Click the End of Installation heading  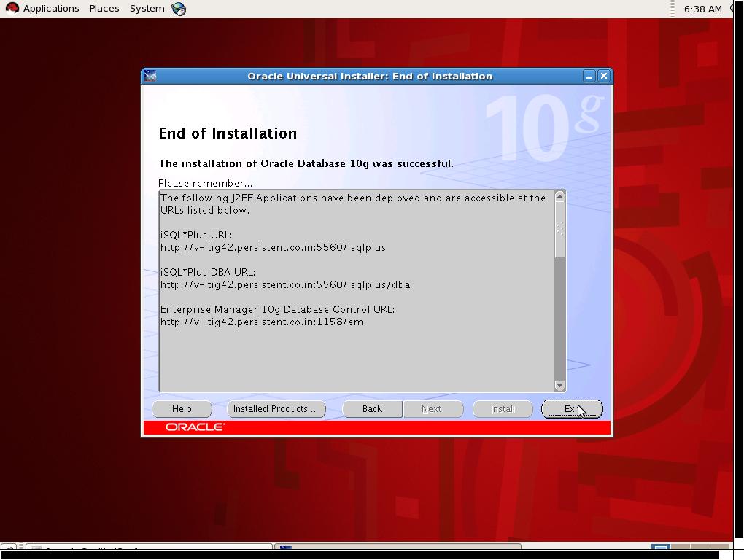[x=228, y=133]
